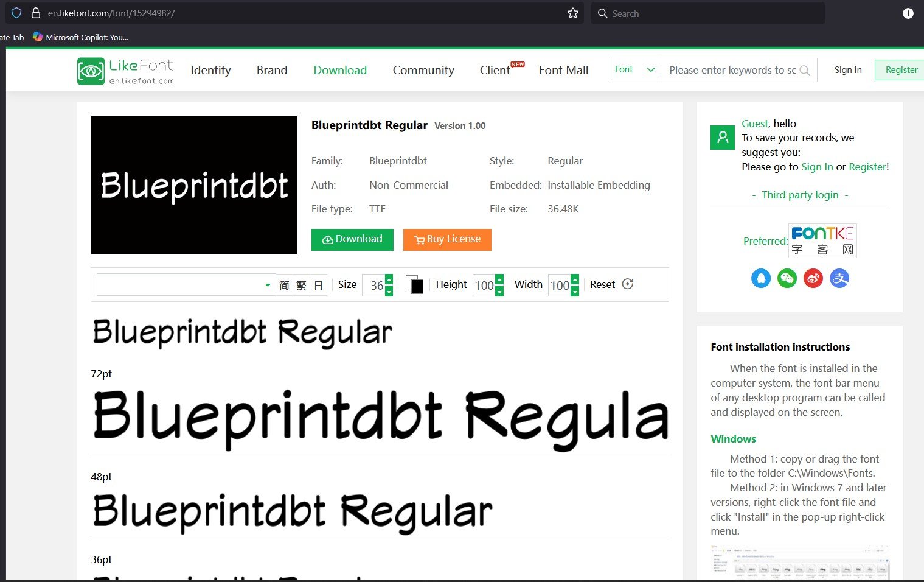
Task: Bookmark this page with the star icon
Action: 572,13
